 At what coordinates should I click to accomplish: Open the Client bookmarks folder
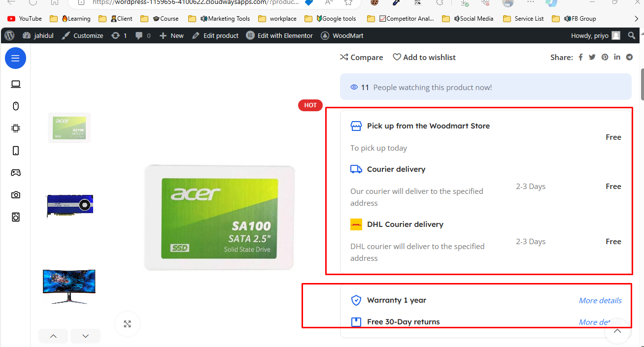pyautogui.click(x=116, y=19)
